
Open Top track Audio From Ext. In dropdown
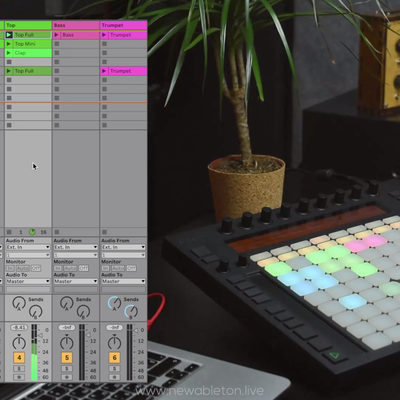(x=28, y=247)
